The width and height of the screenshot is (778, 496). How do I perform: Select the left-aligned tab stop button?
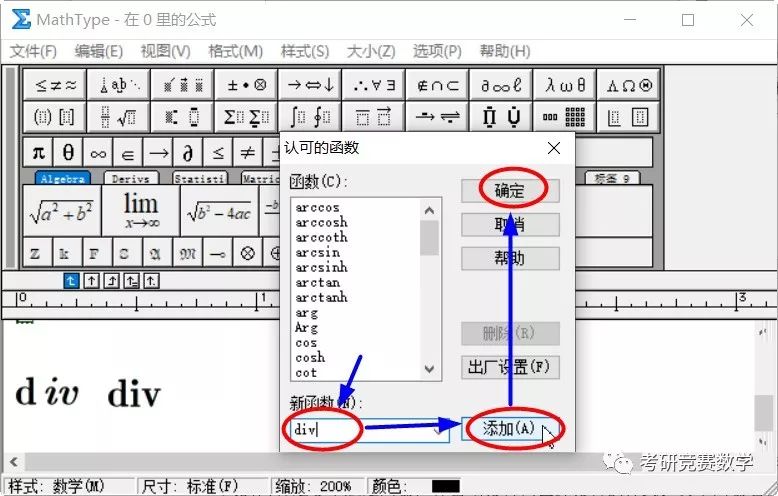coord(71,281)
